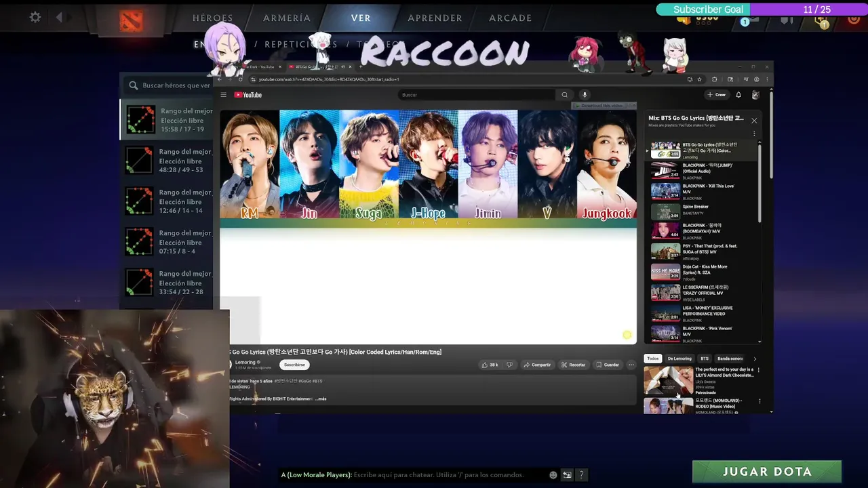Click the Guardar button
Screen dimensions: 868x488
coord(608,365)
